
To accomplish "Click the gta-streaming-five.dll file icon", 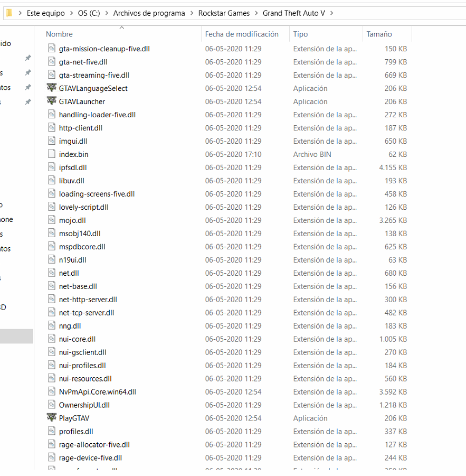I will point(52,74).
